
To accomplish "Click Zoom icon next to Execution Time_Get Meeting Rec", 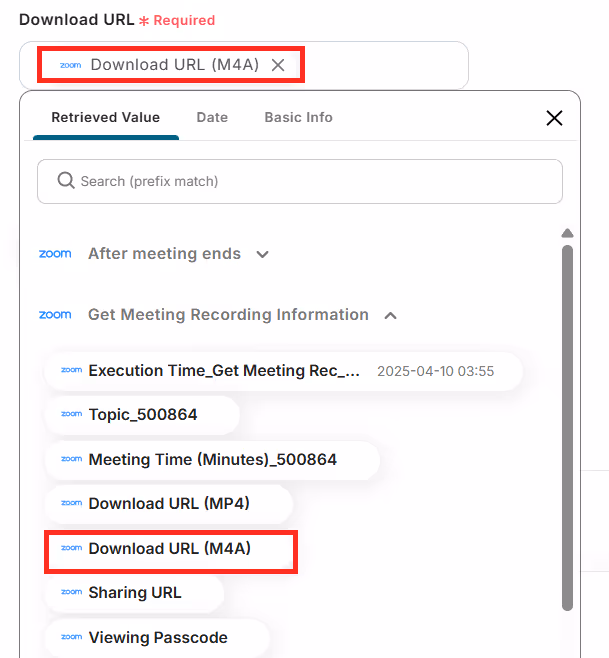I will pyautogui.click(x=71, y=370).
